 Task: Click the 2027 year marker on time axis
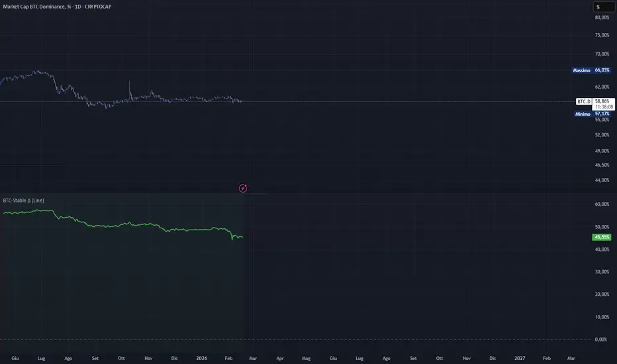click(x=520, y=358)
